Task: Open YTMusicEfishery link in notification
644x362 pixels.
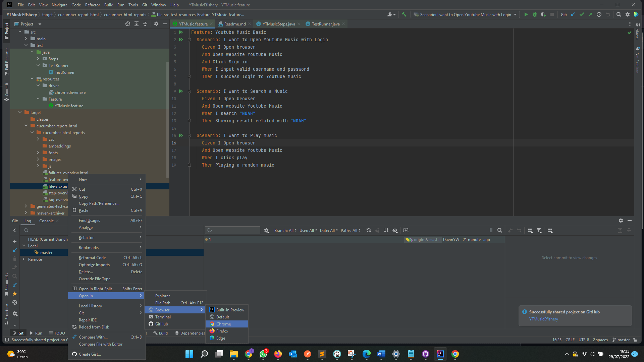Action: [x=543, y=319]
